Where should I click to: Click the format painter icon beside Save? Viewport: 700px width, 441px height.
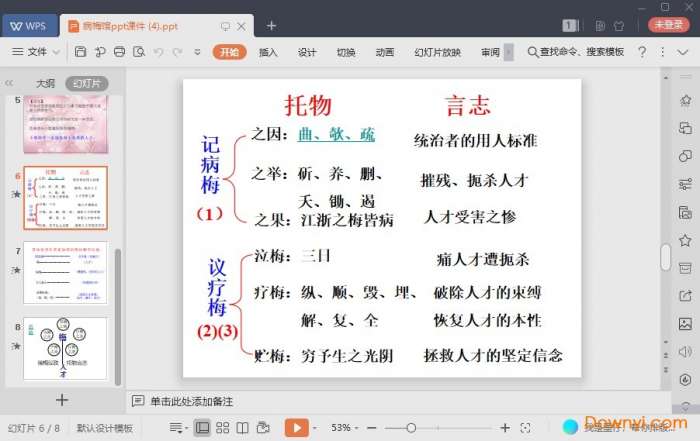100,52
